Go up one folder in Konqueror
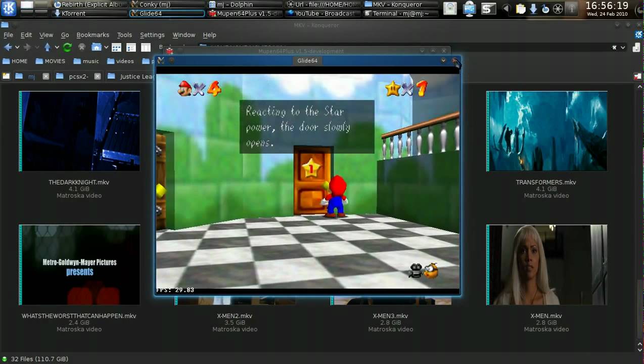This screenshot has height=364, width=644. [47, 47]
